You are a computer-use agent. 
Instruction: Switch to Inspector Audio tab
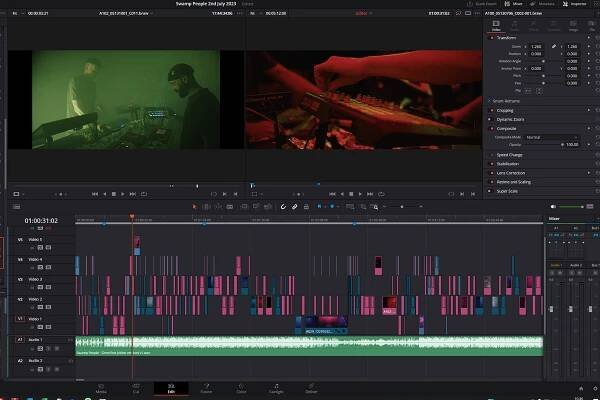point(515,26)
